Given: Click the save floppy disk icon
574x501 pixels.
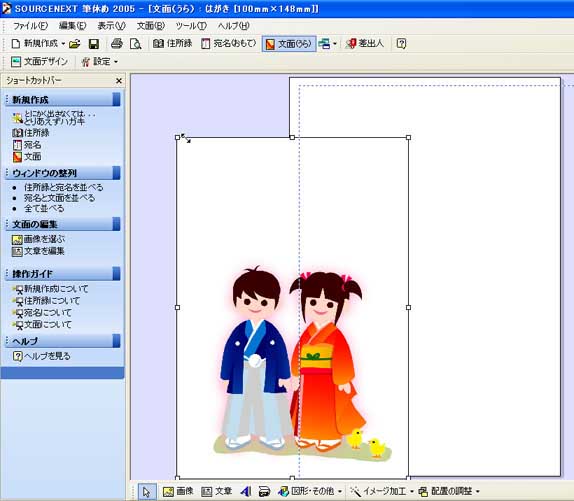Looking at the screenshot, I should (x=94, y=44).
